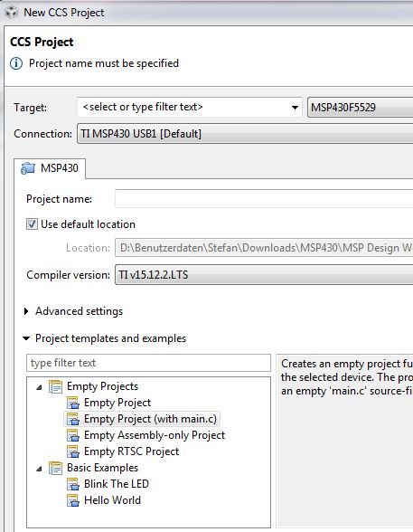The width and height of the screenshot is (413, 532).
Task: Click the 'CCS Project' heading
Action: click(42, 42)
